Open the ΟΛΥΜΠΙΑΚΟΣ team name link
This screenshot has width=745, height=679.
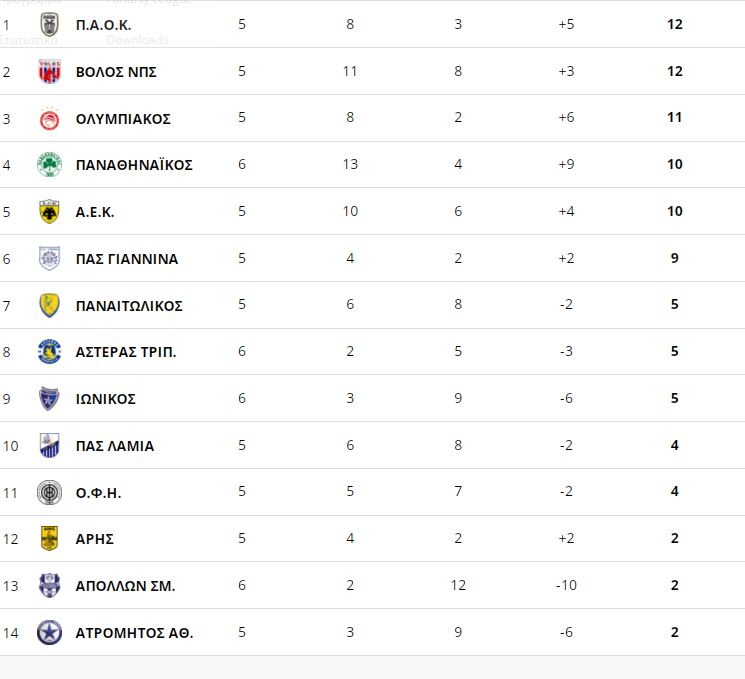[x=123, y=118]
